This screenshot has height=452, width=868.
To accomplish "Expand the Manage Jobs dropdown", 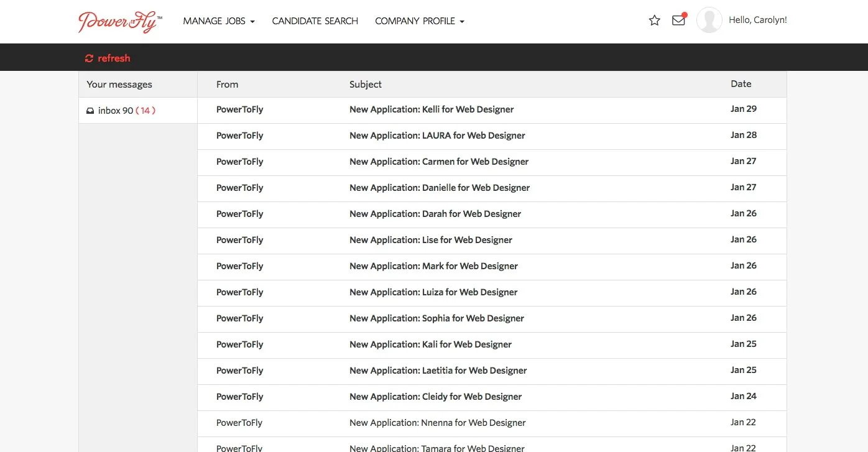I will tap(219, 21).
